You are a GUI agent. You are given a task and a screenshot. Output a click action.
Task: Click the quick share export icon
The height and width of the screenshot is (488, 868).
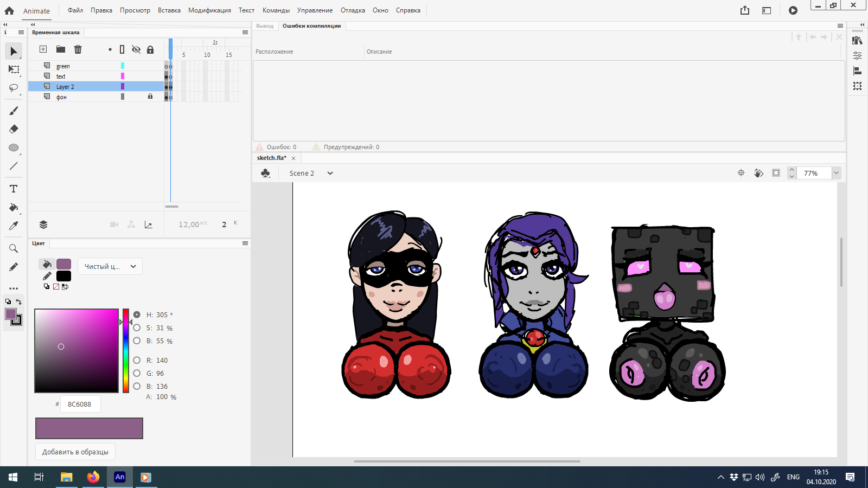[745, 10]
